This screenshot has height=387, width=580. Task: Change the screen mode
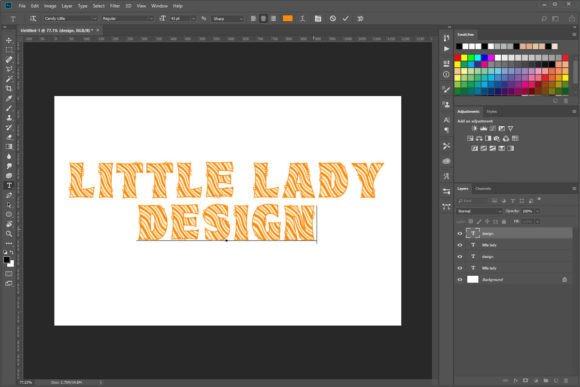click(x=9, y=283)
